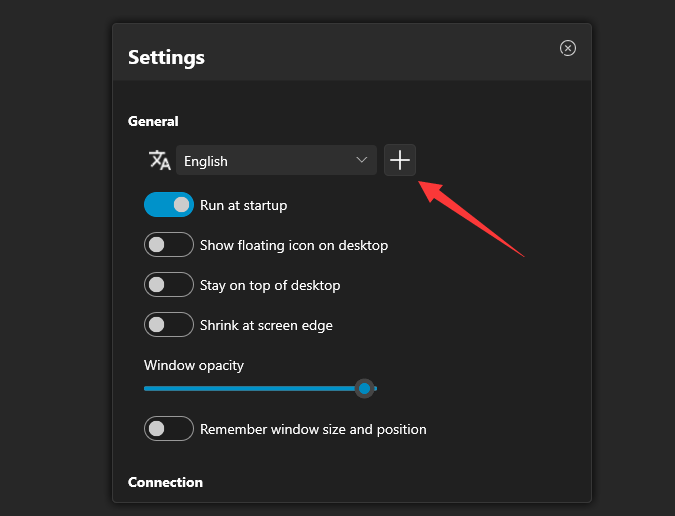The height and width of the screenshot is (516, 675).
Task: Enable Show floating icon on desktop switch
Action: coord(169,244)
